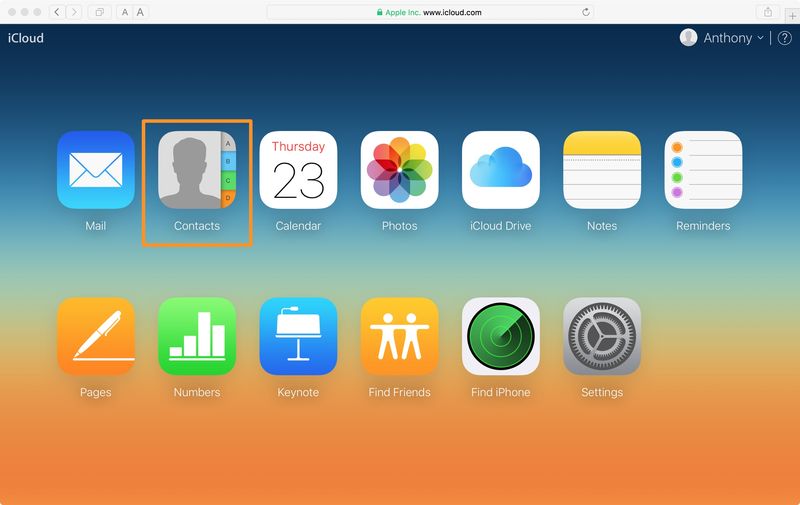Click the iCloud logo text
The width and height of the screenshot is (800, 505).
[26, 38]
